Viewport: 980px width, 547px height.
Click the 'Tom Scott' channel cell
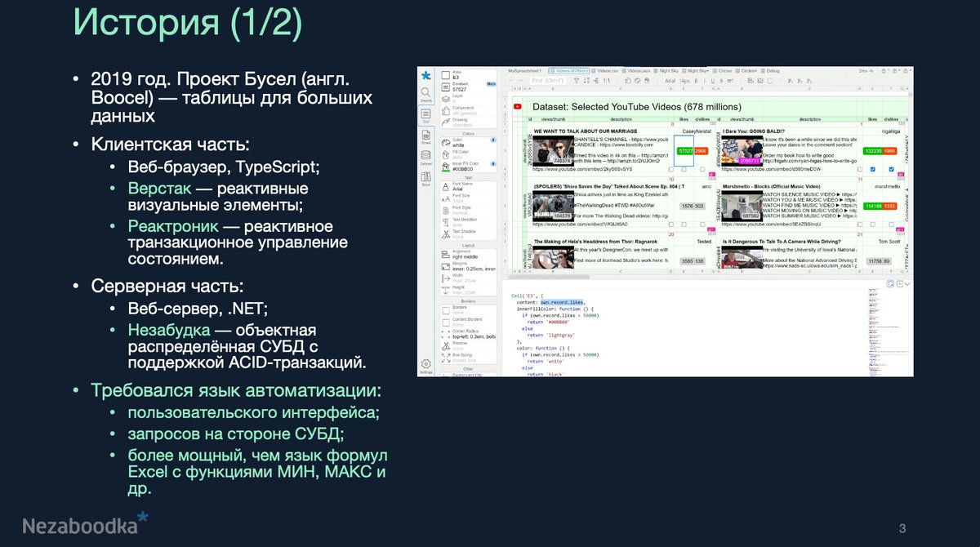point(889,242)
